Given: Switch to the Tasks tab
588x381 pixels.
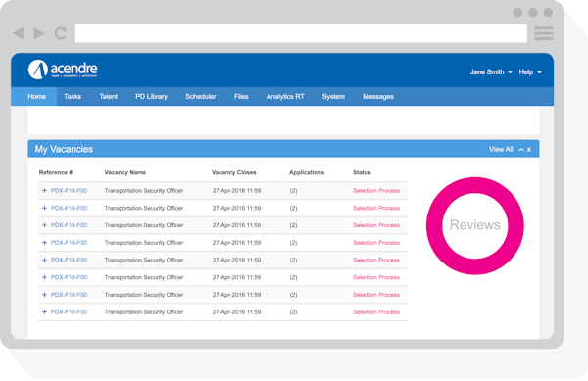Looking at the screenshot, I should pos(73,97).
